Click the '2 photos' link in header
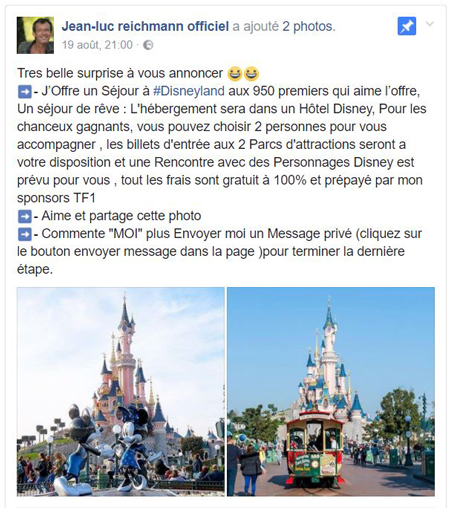The width and height of the screenshot is (450, 508). (x=309, y=26)
